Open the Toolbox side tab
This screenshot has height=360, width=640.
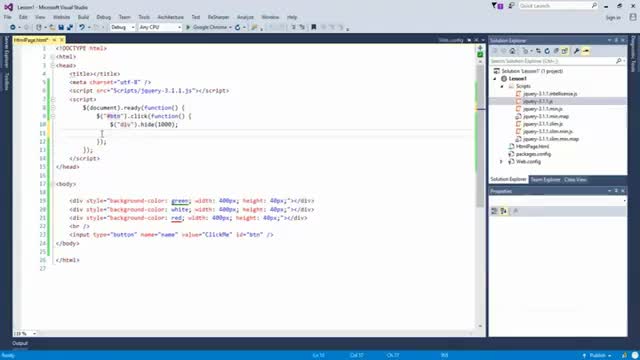[x=6, y=82]
